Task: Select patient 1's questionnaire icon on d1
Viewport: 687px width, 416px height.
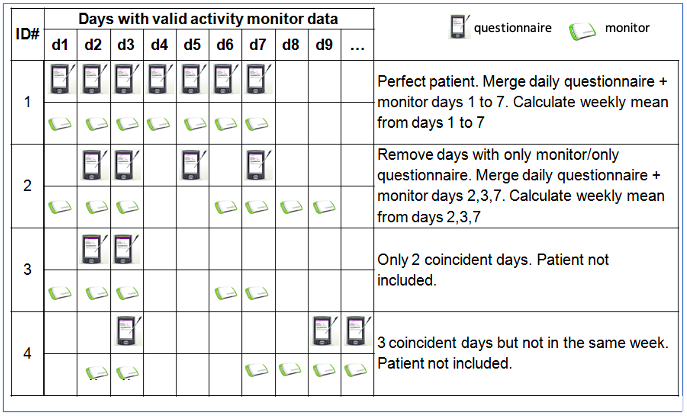Action: pos(61,77)
